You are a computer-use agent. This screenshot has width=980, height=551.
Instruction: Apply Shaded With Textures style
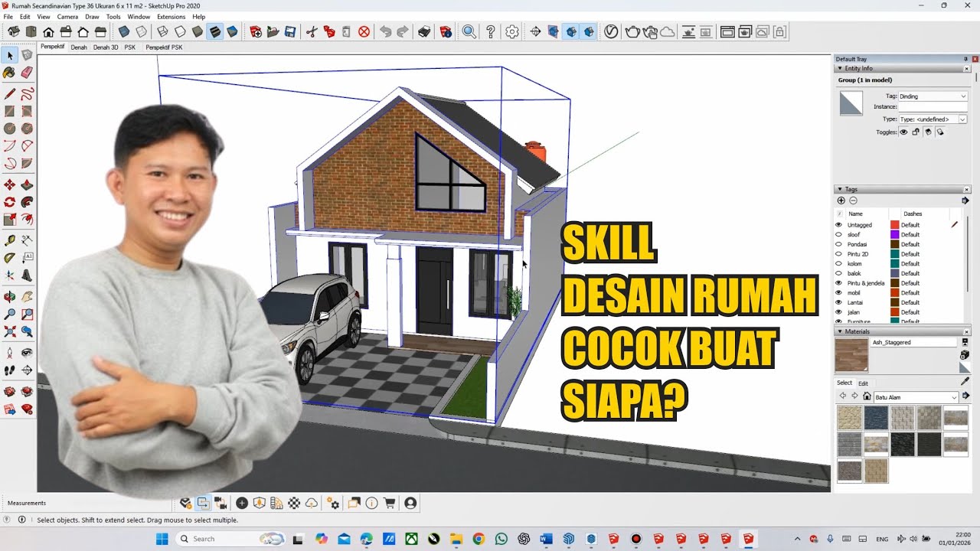(x=214, y=32)
